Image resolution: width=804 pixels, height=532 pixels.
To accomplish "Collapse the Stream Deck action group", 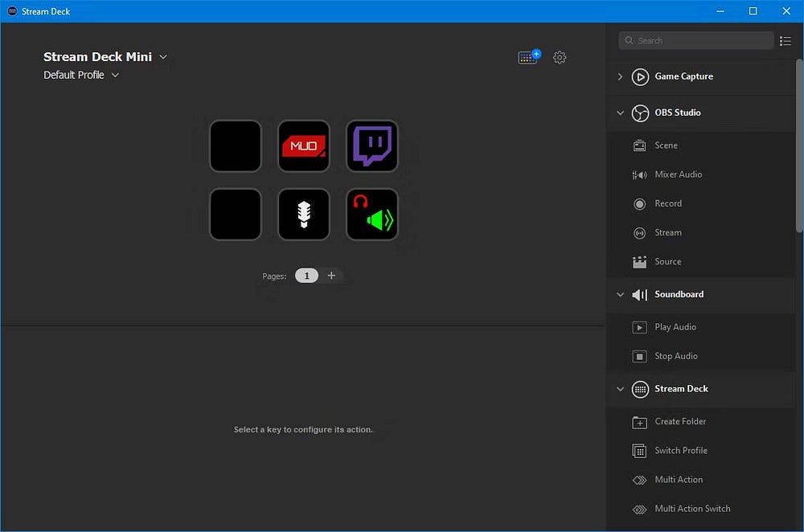I will coord(620,389).
